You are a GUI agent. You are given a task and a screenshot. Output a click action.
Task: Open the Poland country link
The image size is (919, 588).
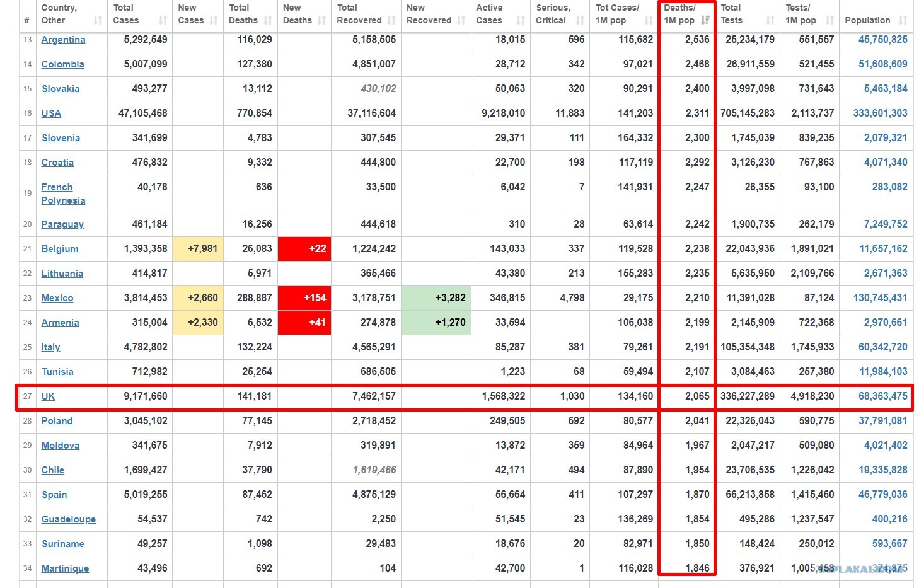pos(57,421)
